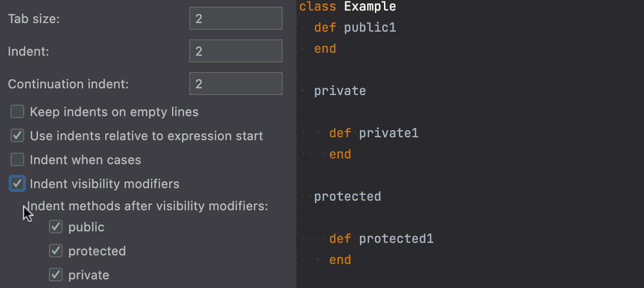Click the protected keyword in code preview
Image resolution: width=644 pixels, height=288 pixels.
tap(347, 196)
